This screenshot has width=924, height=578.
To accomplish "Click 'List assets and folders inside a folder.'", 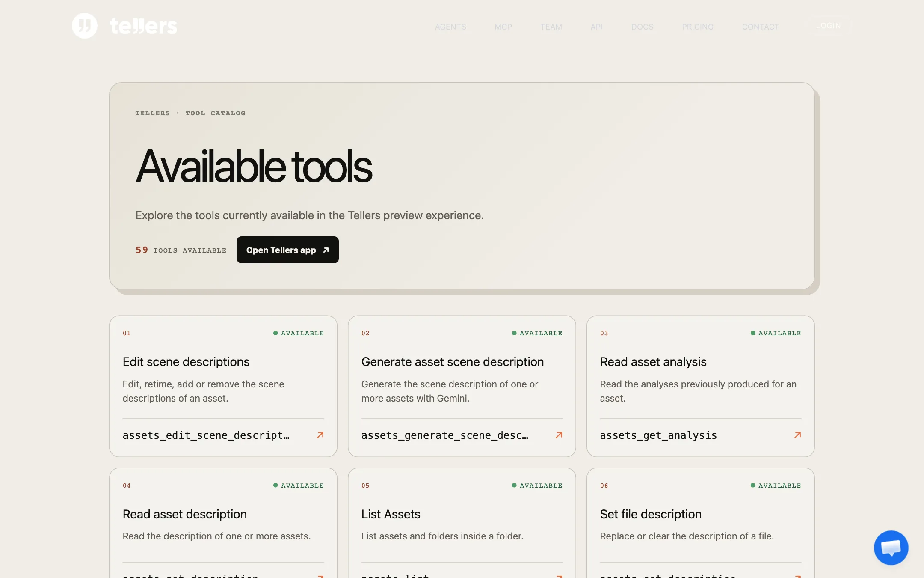I will click(442, 536).
